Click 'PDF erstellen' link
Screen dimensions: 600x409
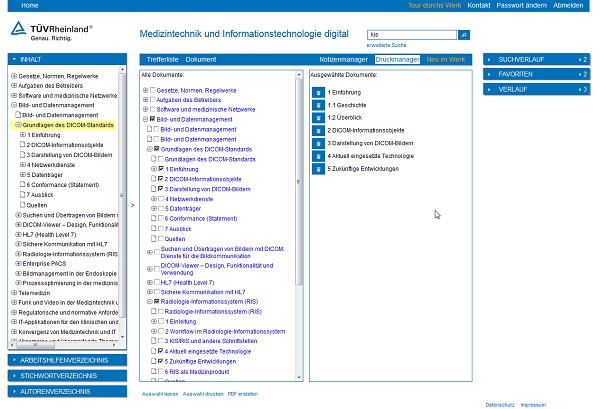tap(243, 394)
